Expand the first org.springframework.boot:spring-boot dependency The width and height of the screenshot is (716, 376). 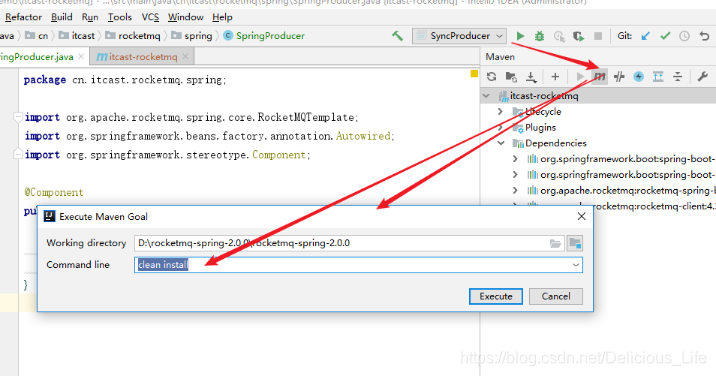click(515, 159)
